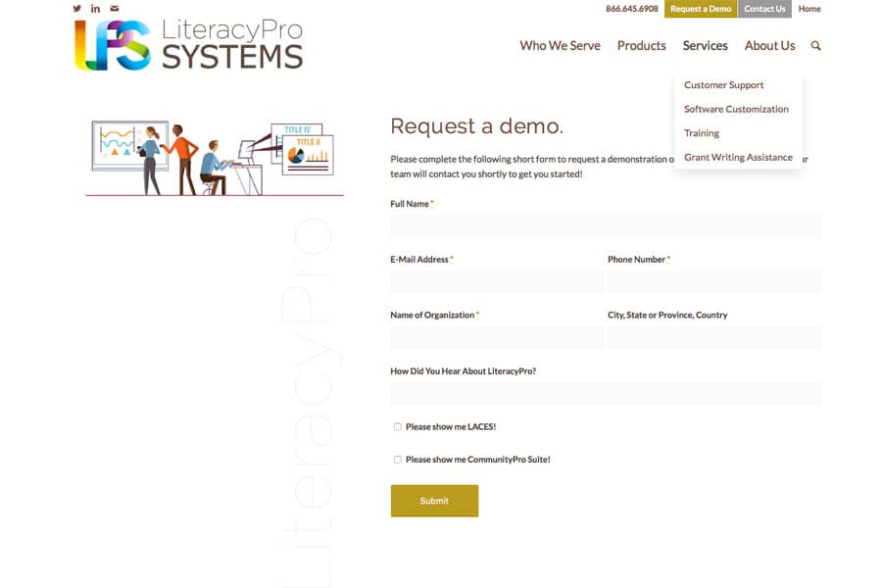
Task: Check Please show me CommunityPro Suite!
Action: 398,460
